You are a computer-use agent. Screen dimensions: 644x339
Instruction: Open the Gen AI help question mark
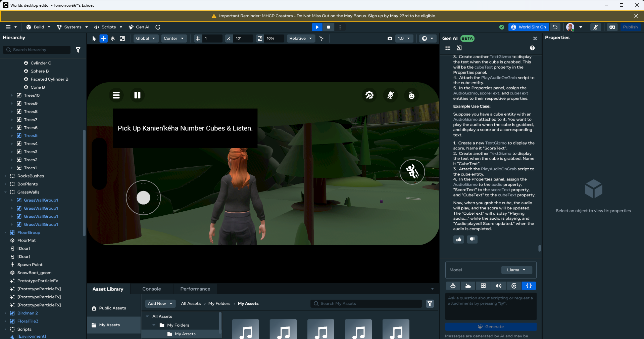pos(532,48)
